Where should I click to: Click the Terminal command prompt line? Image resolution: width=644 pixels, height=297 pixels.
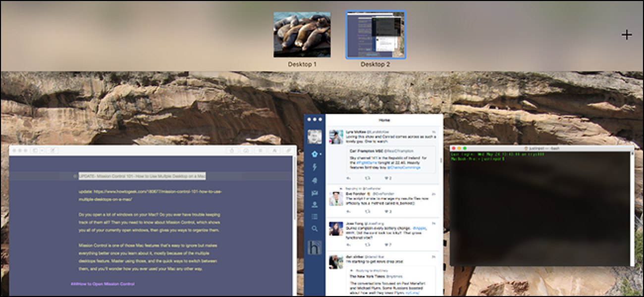click(x=477, y=159)
